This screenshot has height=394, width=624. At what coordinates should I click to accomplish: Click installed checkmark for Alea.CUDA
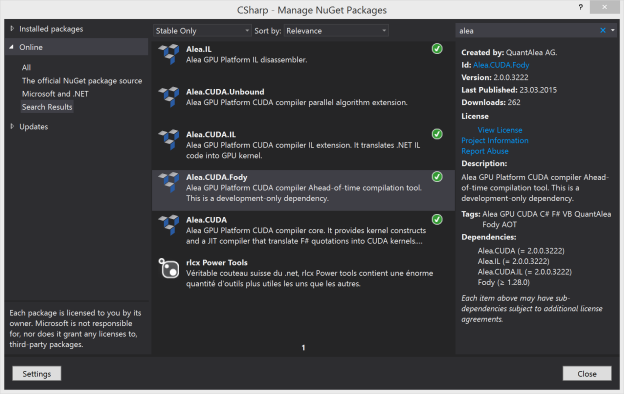coord(437,219)
